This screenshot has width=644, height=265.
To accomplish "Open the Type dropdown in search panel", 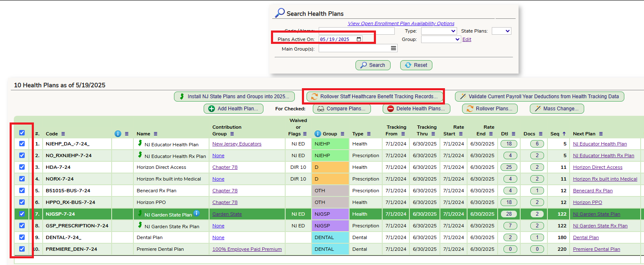I will coord(439,31).
